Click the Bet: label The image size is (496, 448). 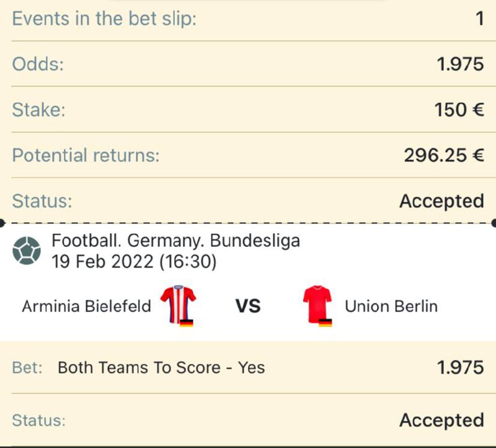(x=27, y=367)
